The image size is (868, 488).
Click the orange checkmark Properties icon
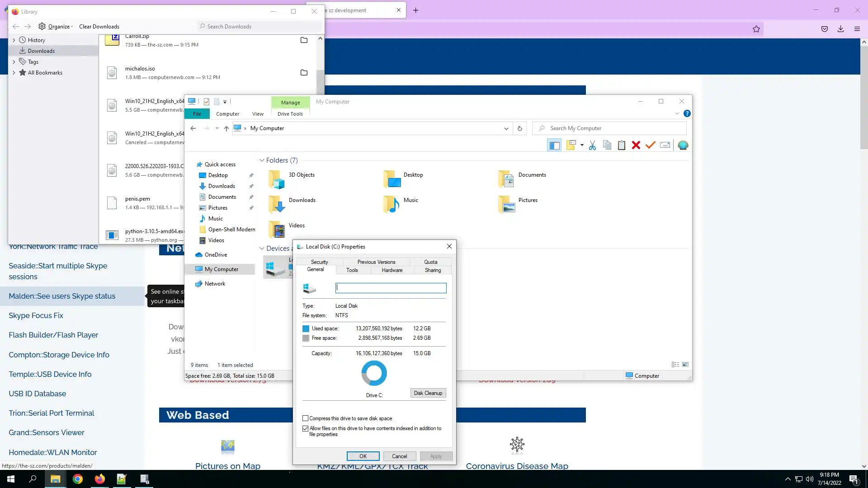click(650, 145)
